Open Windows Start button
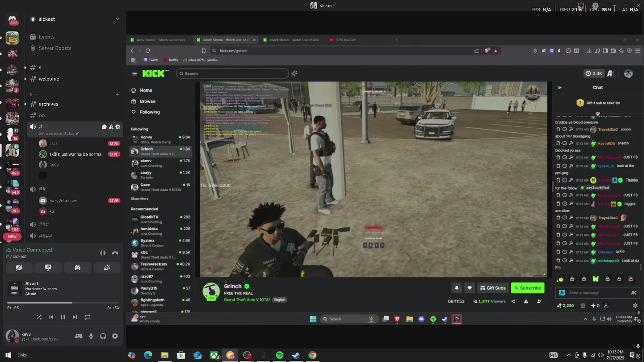The image size is (644, 362). pos(8,355)
